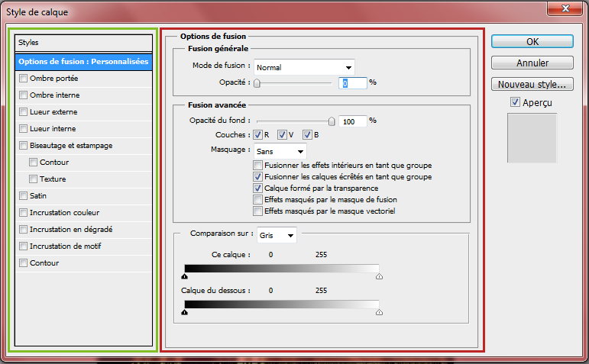
Task: Click the OK button
Action: pos(532,41)
